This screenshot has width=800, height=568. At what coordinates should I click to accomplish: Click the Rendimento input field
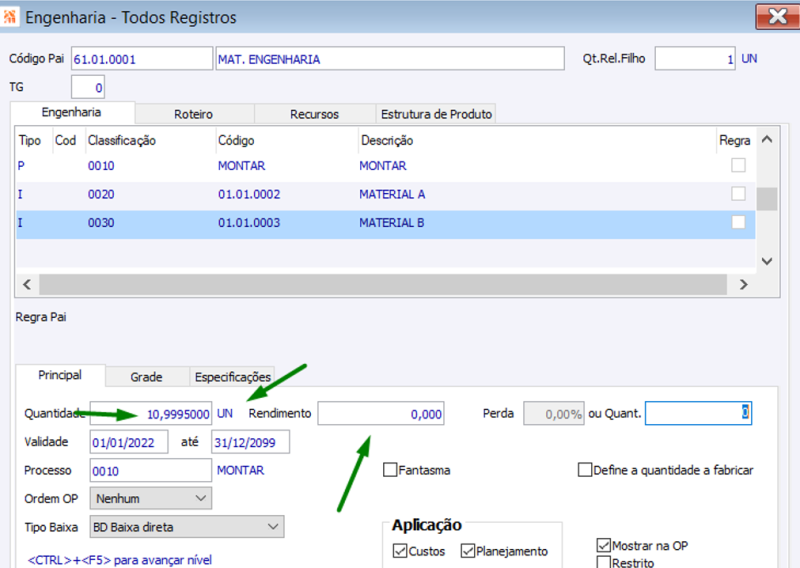pyautogui.click(x=381, y=413)
